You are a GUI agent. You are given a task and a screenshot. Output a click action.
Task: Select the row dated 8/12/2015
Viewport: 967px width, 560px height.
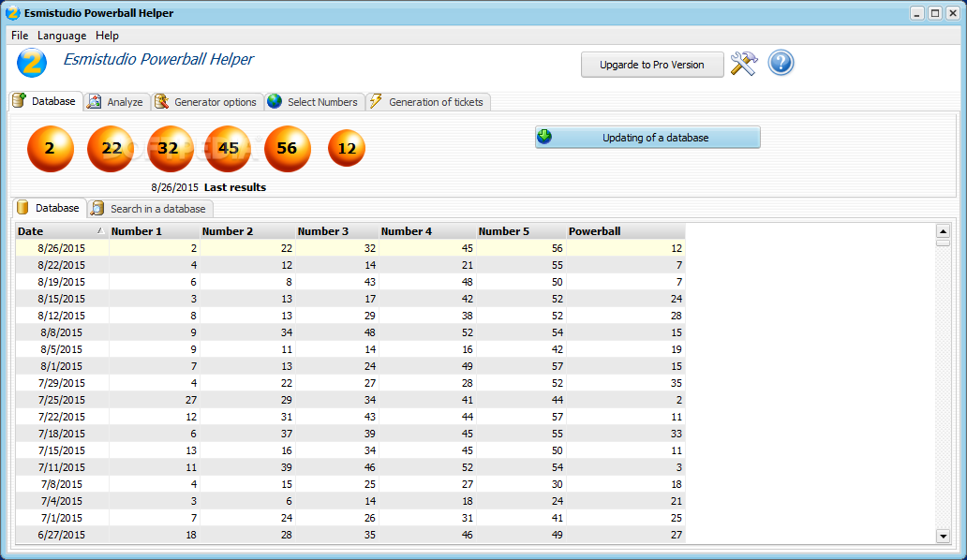tap(350, 316)
